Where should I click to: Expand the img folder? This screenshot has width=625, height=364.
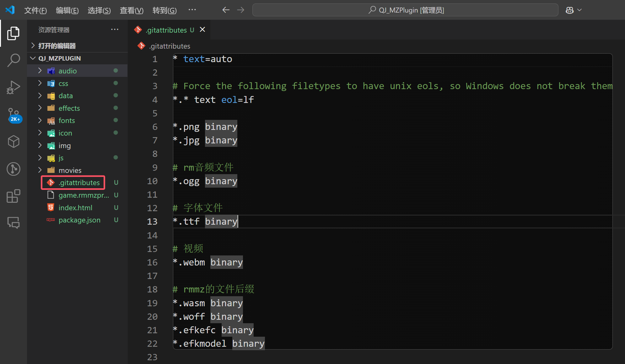pyautogui.click(x=40, y=145)
